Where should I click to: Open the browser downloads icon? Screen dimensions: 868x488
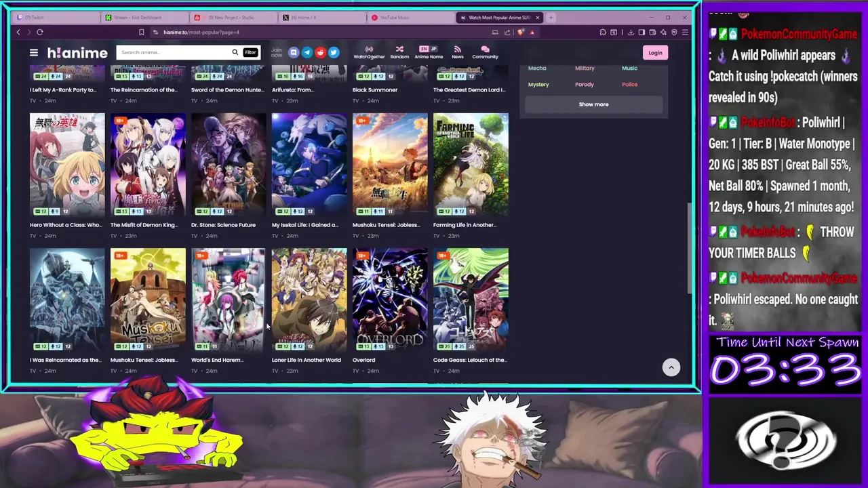tap(631, 32)
